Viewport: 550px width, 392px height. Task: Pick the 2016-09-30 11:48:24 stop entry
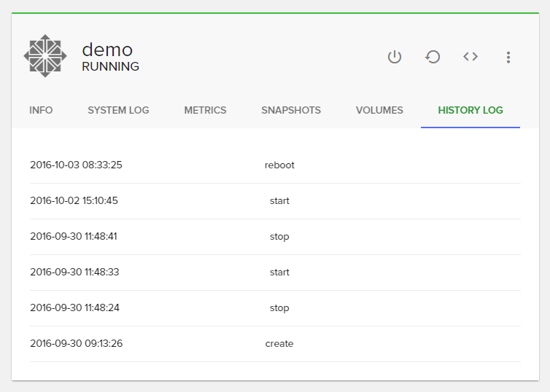pos(279,307)
